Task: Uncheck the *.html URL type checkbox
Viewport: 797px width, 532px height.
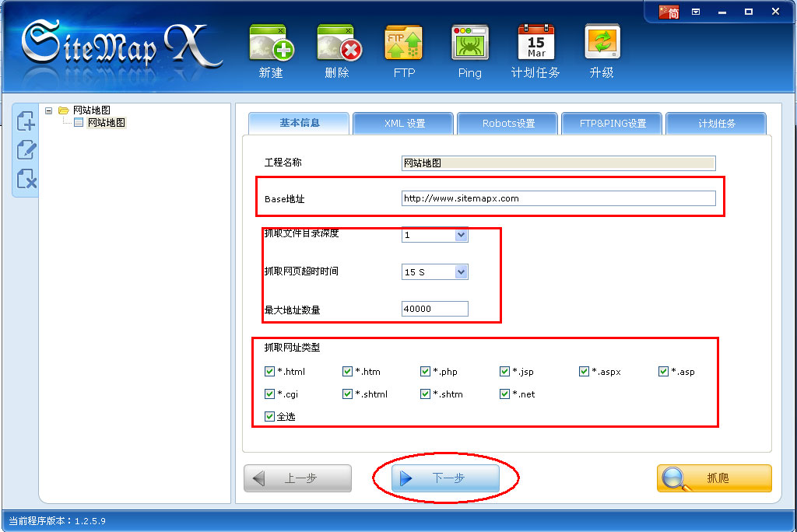Action: pyautogui.click(x=270, y=372)
